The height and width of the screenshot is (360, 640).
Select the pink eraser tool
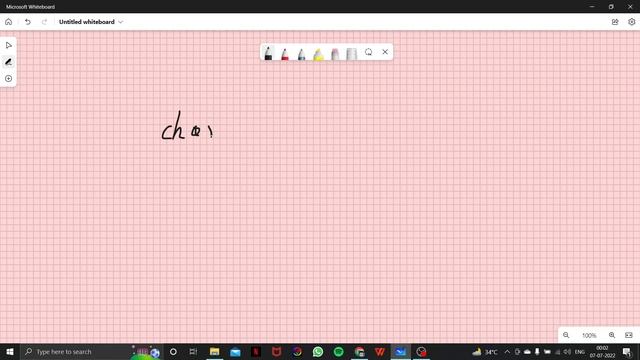(x=335, y=53)
